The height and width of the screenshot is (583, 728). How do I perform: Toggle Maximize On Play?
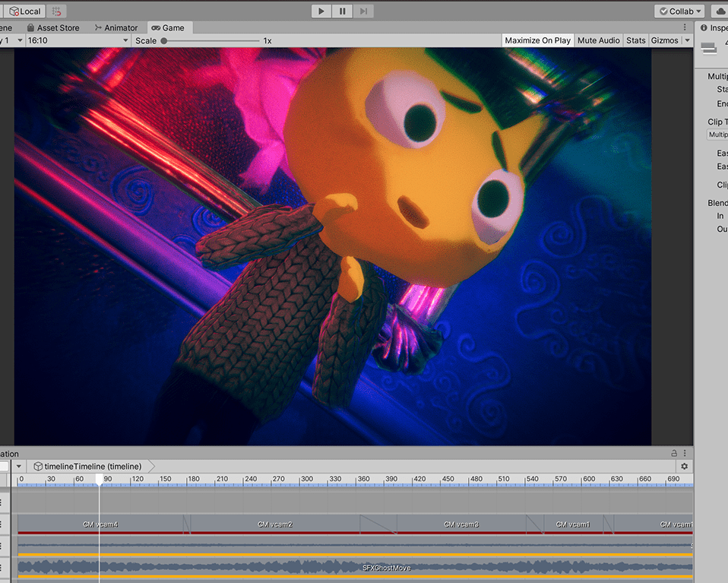[538, 40]
